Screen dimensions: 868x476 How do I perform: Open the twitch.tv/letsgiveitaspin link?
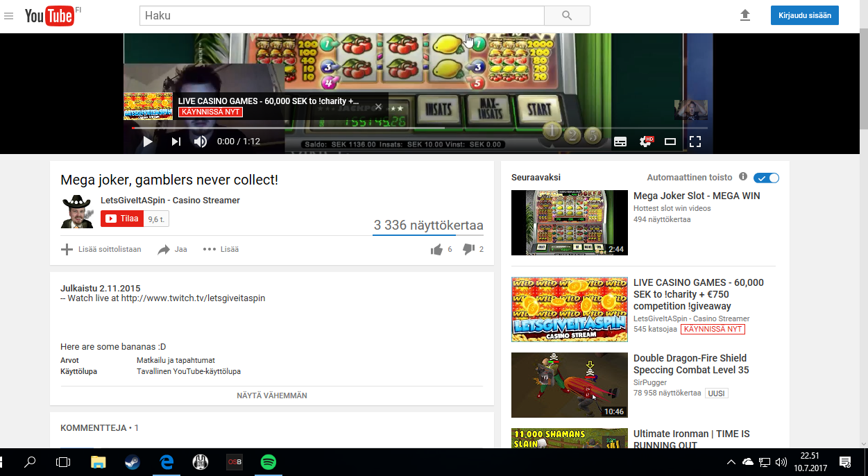(193, 298)
